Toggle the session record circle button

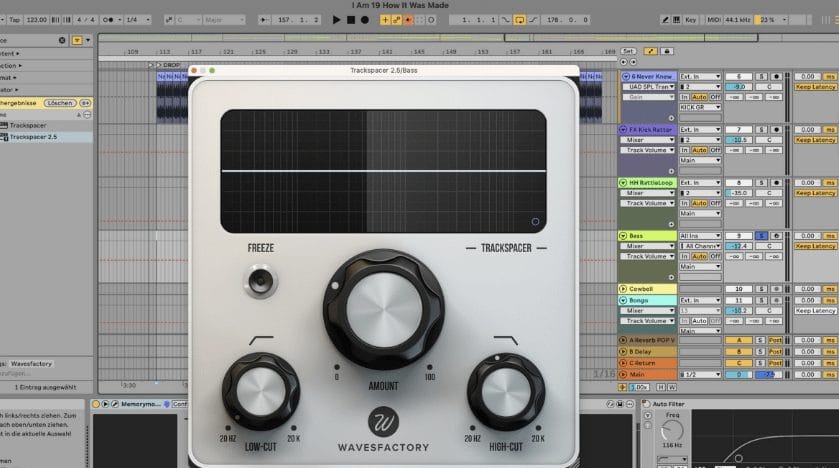(431, 20)
